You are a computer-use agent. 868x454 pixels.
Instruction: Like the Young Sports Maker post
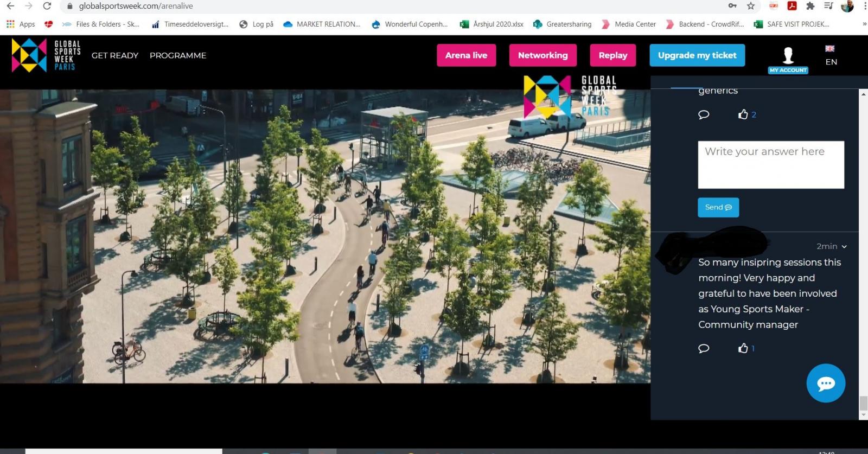point(743,348)
